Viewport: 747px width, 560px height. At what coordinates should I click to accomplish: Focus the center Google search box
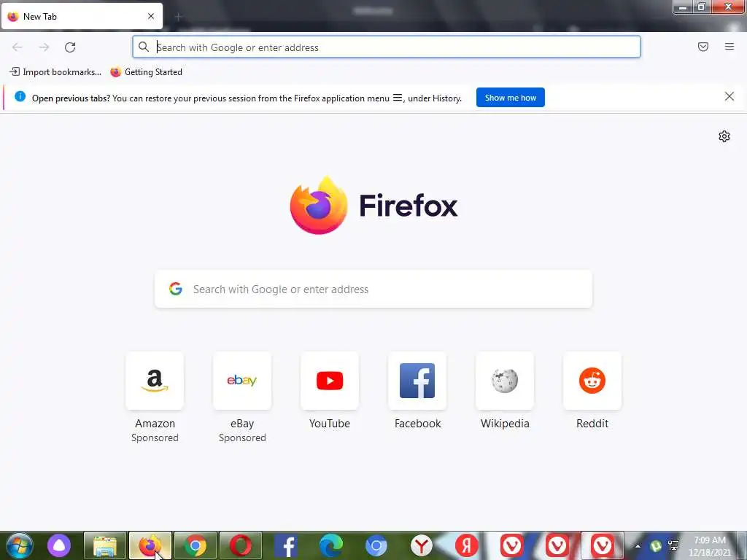pyautogui.click(x=373, y=289)
